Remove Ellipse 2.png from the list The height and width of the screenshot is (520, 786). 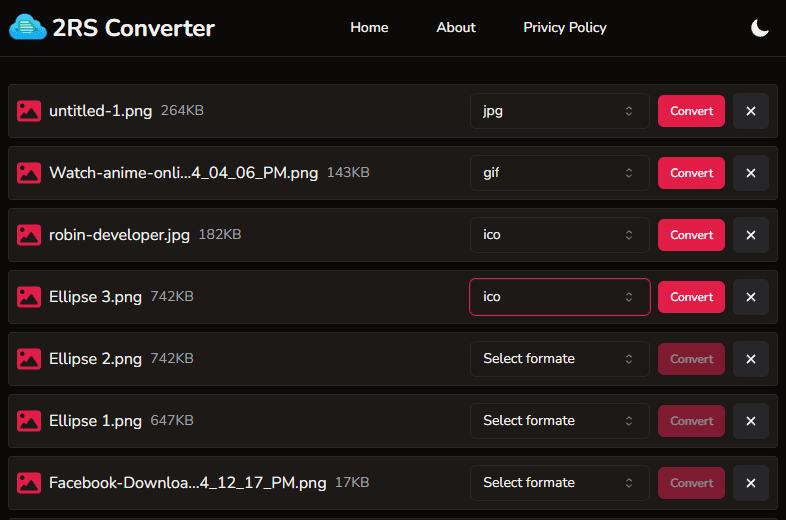pyautogui.click(x=750, y=359)
